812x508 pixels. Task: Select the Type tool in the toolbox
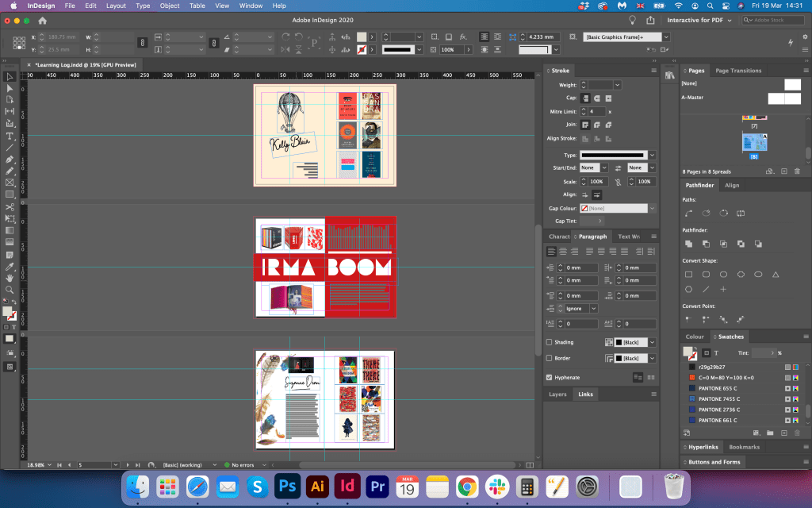(x=10, y=136)
